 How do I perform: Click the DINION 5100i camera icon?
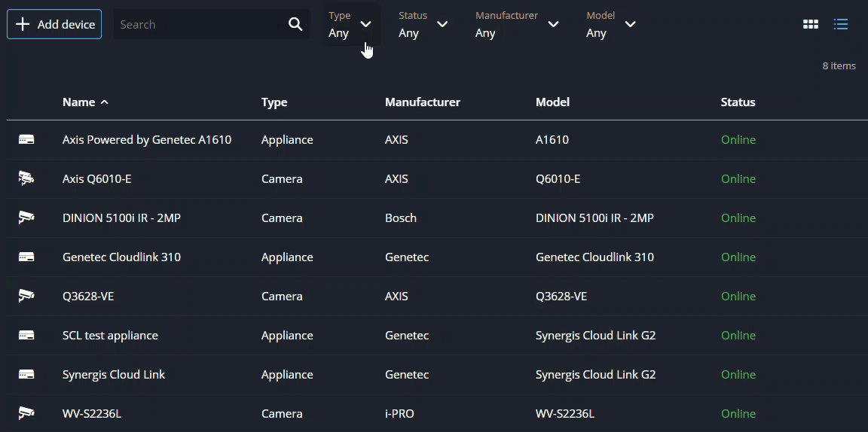(x=26, y=218)
